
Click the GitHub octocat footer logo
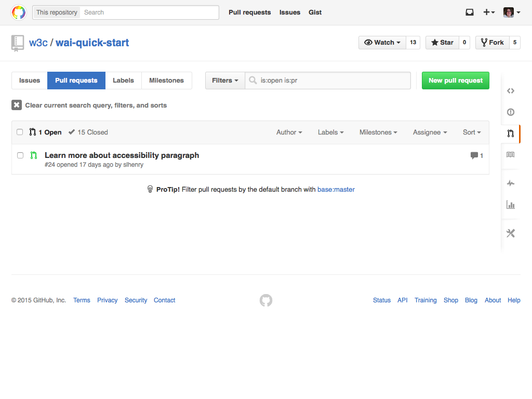tap(266, 300)
